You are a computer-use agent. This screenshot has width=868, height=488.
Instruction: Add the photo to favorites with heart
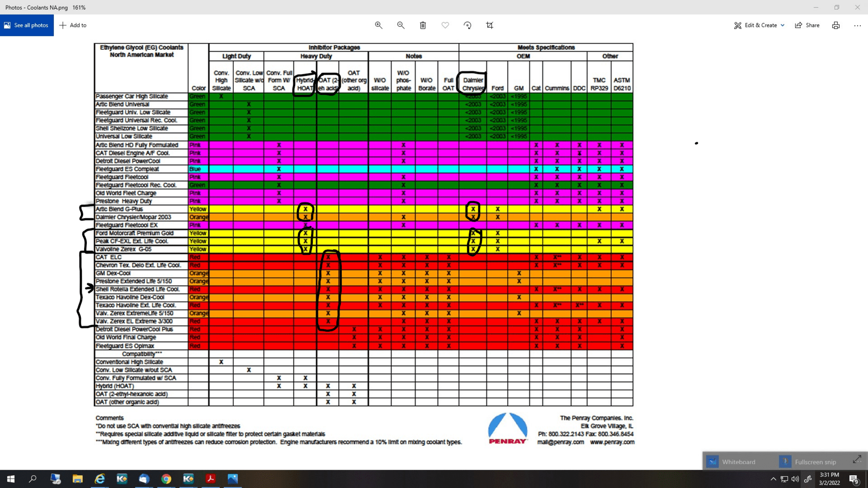tap(445, 25)
